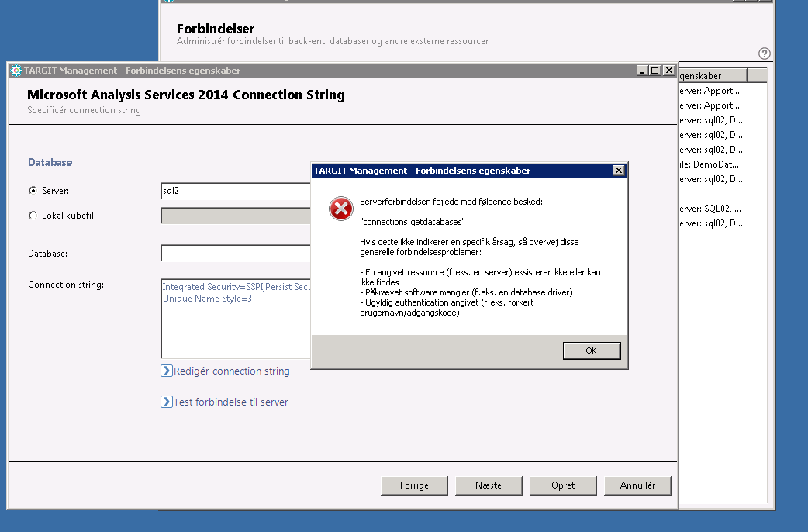This screenshot has height=532, width=808.
Task: Click OK in the error dialog
Action: [x=591, y=351]
